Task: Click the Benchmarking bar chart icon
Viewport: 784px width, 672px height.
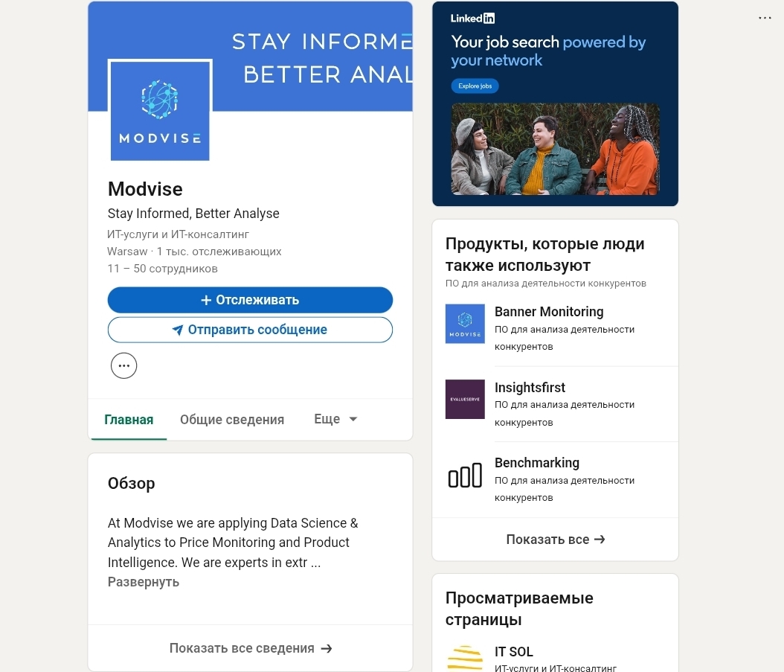Action: click(x=465, y=475)
